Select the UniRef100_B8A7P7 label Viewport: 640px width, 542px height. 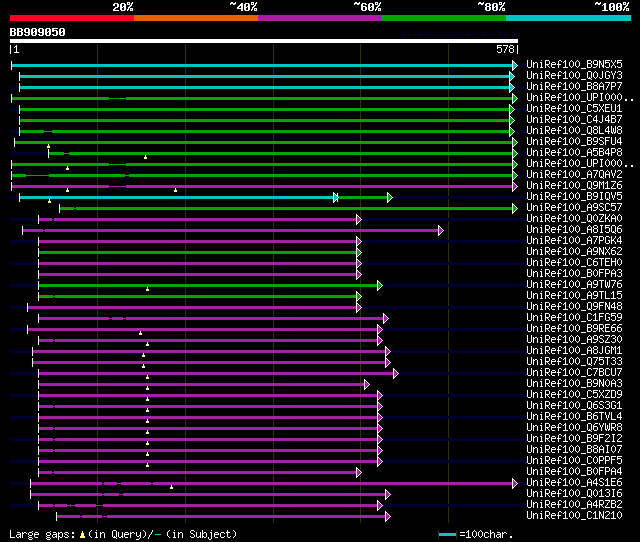tap(574, 87)
